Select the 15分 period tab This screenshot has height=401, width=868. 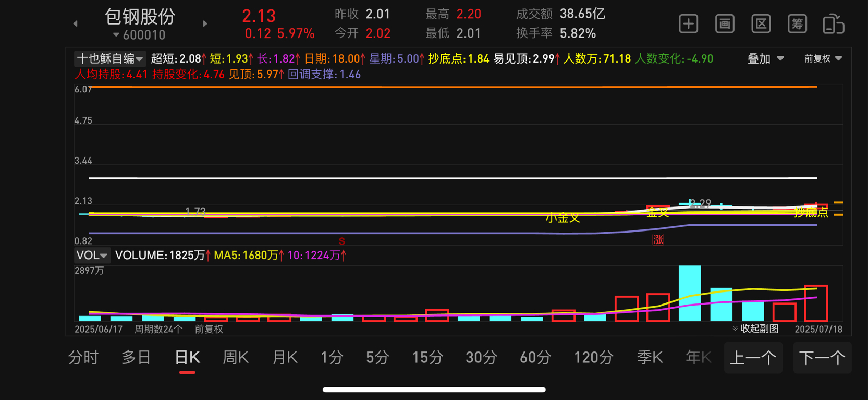coord(427,358)
